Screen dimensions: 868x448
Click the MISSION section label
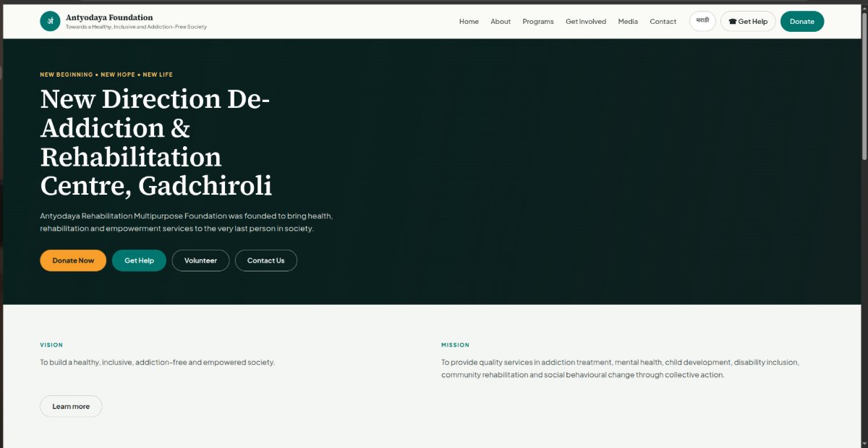pos(456,345)
